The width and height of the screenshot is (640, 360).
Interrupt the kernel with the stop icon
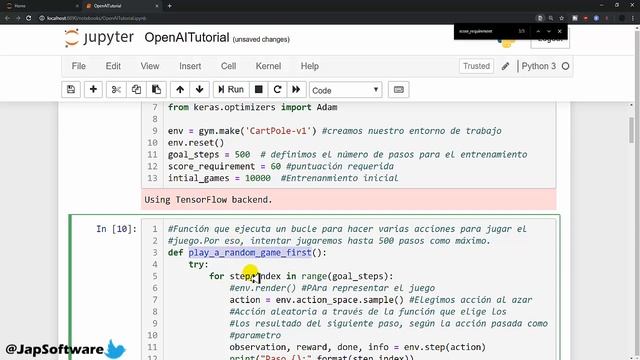tap(258, 89)
